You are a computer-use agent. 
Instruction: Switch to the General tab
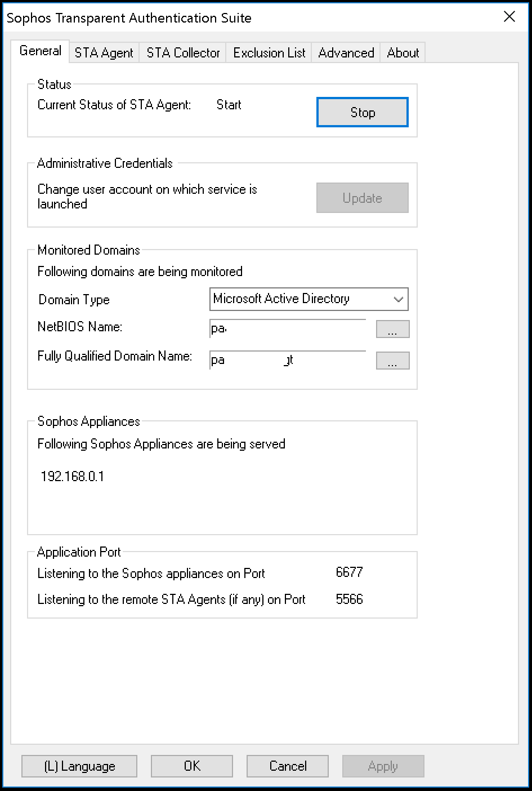click(40, 51)
